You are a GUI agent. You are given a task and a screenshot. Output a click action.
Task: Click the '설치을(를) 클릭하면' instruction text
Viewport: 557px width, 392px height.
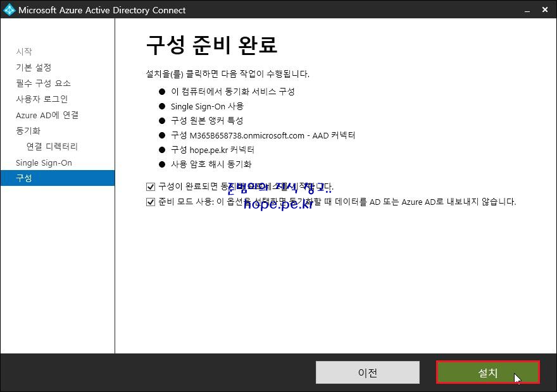pyautogui.click(x=228, y=74)
